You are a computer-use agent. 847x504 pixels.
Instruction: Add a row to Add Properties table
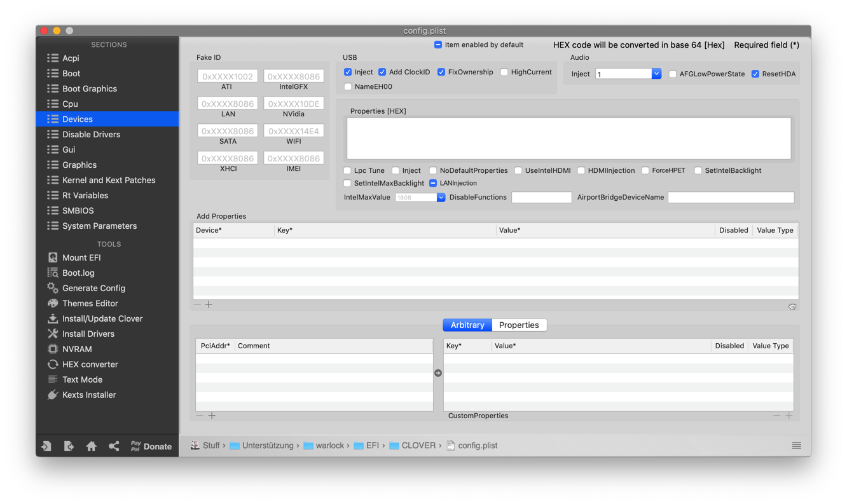click(x=209, y=304)
